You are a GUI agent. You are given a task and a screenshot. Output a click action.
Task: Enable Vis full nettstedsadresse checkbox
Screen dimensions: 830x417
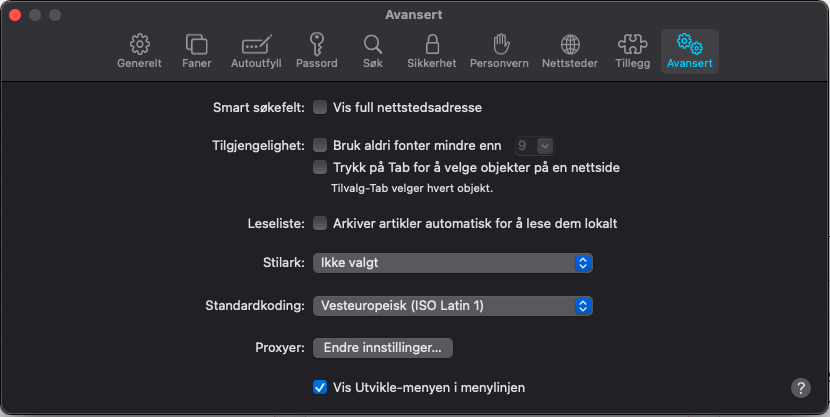[x=321, y=107]
